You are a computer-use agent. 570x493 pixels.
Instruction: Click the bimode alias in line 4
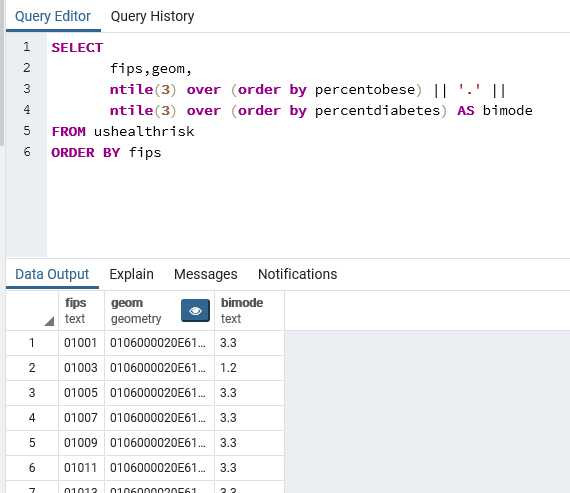(507, 111)
